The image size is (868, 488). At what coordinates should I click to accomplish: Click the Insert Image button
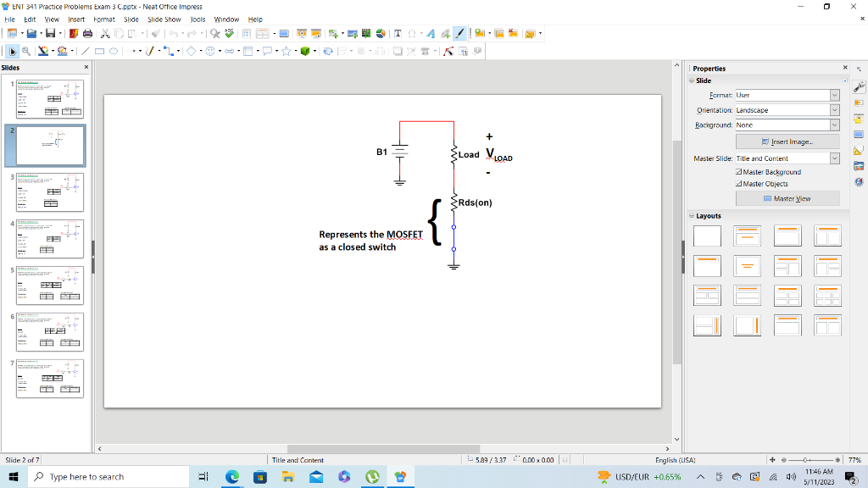pyautogui.click(x=787, y=143)
